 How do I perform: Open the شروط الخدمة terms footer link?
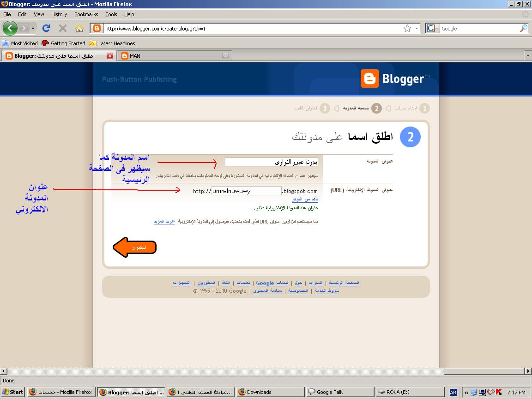(327, 291)
